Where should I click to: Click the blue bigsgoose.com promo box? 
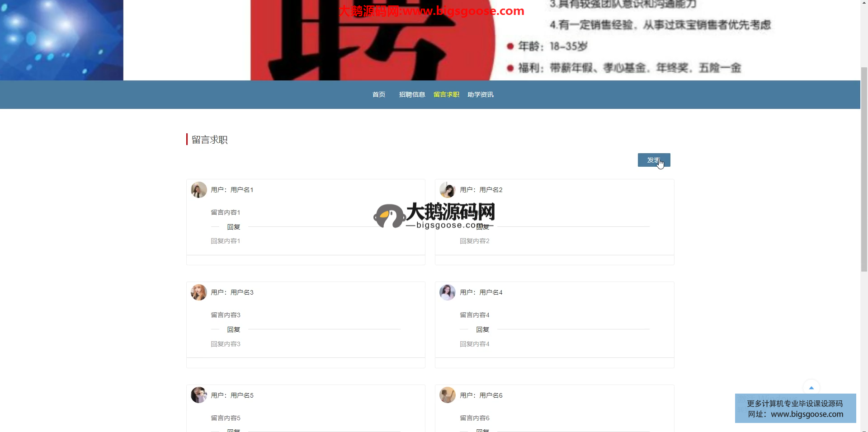tap(795, 409)
